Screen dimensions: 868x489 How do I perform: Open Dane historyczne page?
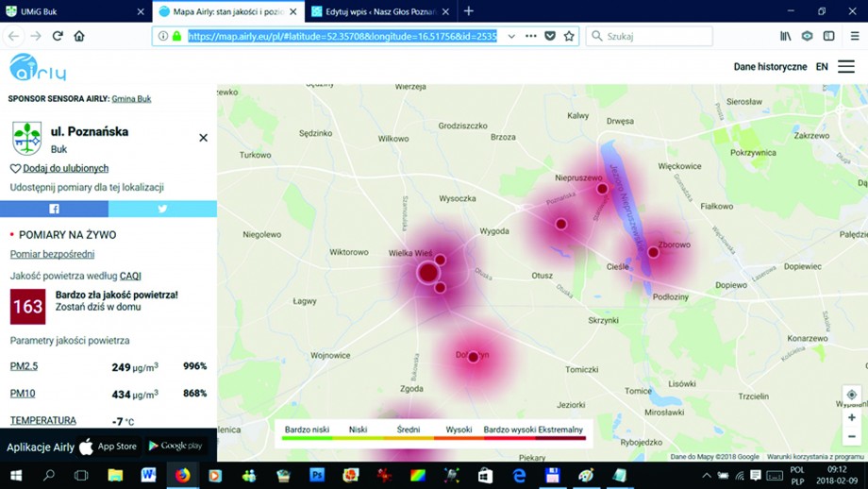pos(770,66)
